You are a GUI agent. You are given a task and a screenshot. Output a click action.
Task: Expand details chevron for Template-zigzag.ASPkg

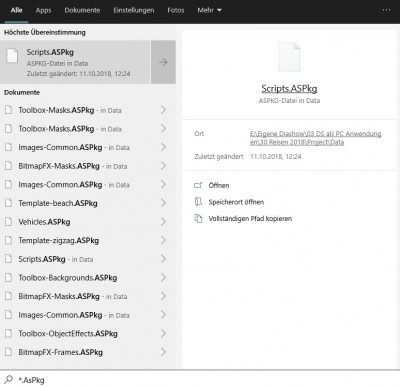tap(163, 240)
